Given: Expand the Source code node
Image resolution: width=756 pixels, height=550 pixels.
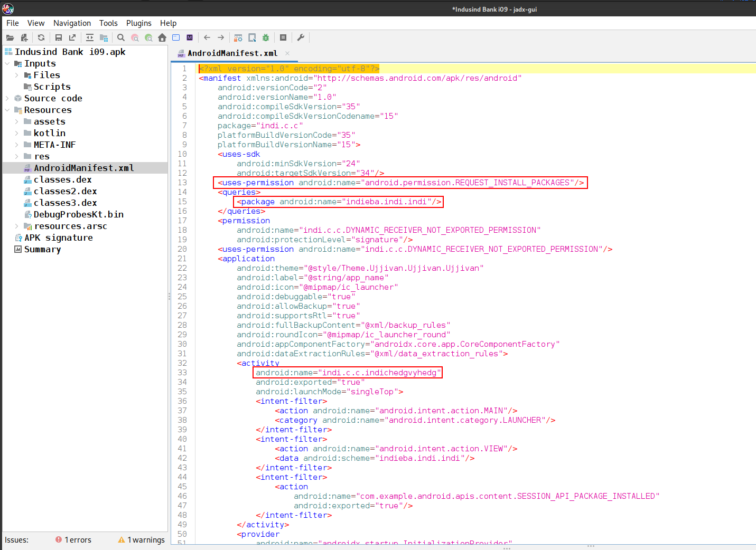Looking at the screenshot, I should point(7,98).
